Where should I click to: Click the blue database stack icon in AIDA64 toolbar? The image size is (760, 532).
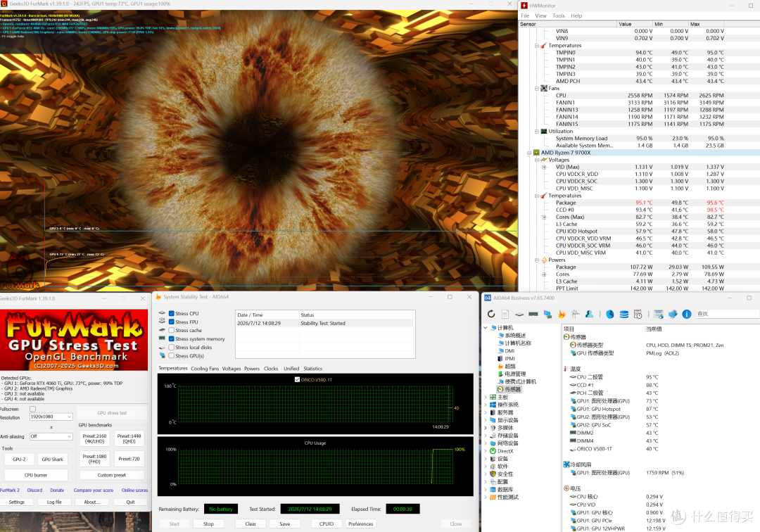pyautogui.click(x=623, y=314)
